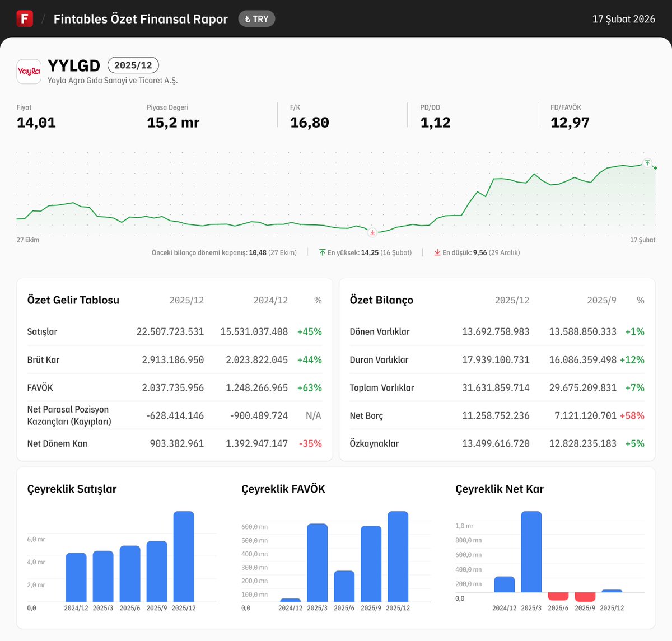Click the 2025/3 bar in Çeyreklik Net Kar
The height and width of the screenshot is (641, 672).
pos(531,551)
